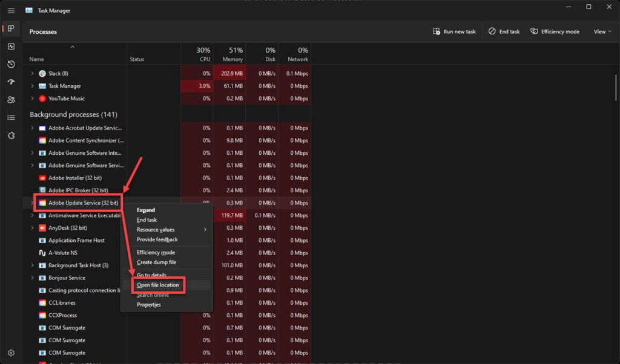Click the Adobe IPC Broker icon
Image resolution: width=620 pixels, height=364 pixels.
point(42,190)
